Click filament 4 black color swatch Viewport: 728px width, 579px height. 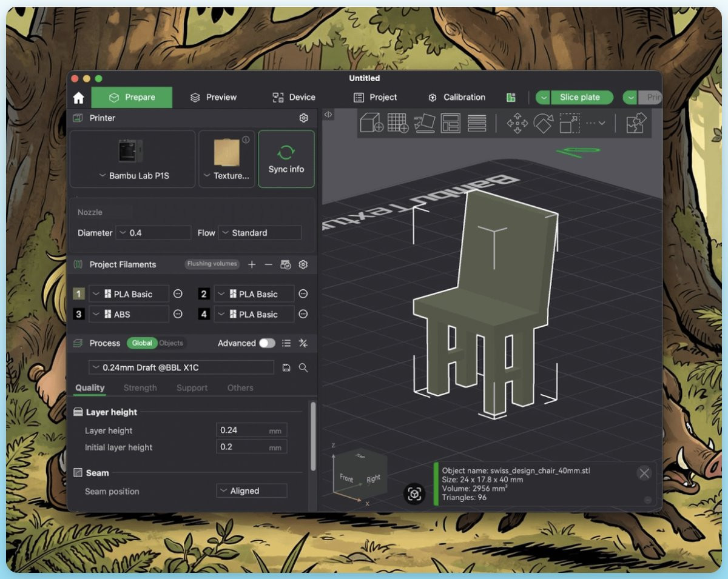(x=204, y=314)
